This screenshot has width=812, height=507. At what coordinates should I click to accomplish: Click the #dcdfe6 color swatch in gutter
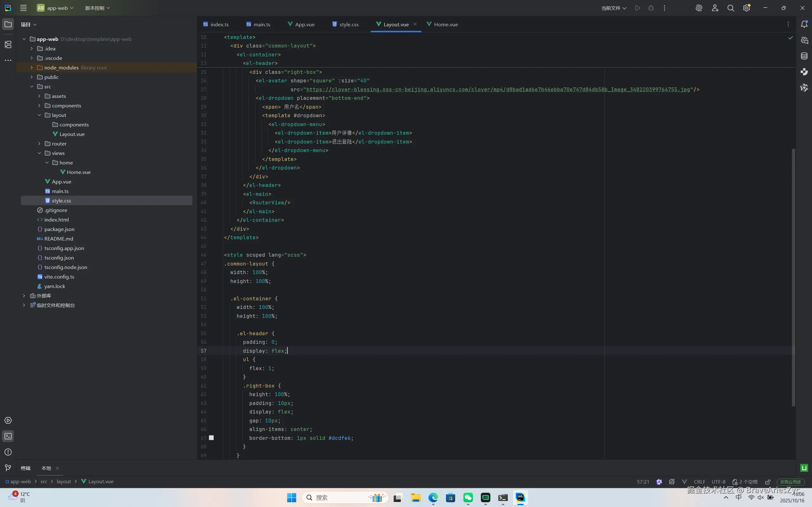pyautogui.click(x=211, y=438)
